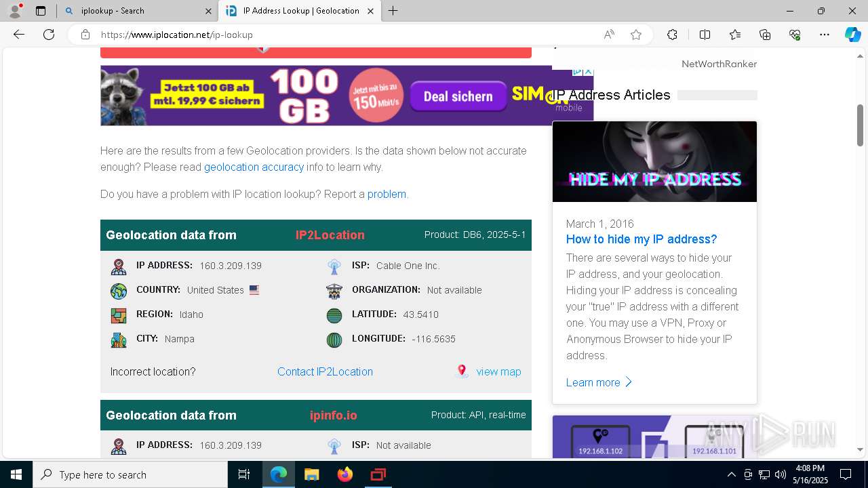Click the red map pin icon
This screenshot has height=488, width=868.
[462, 371]
